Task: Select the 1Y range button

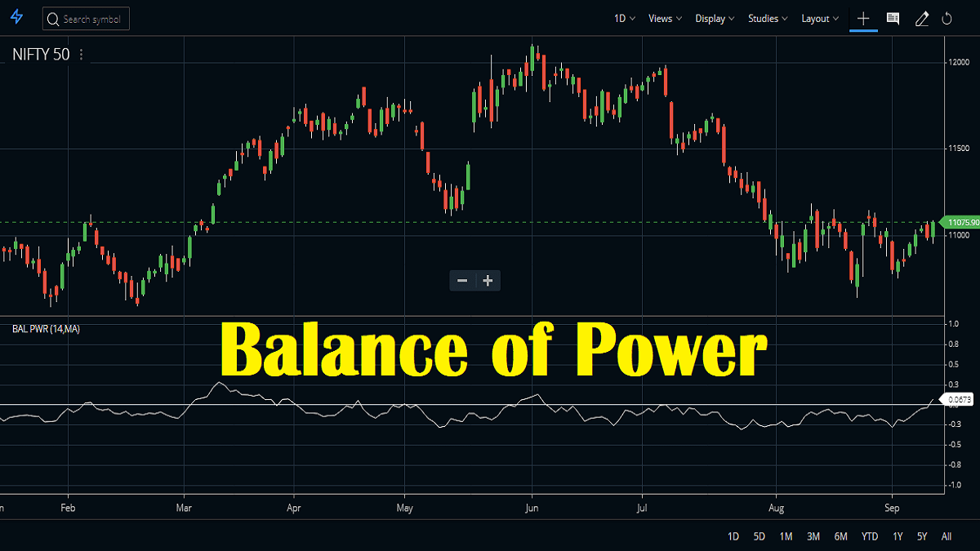Action: (898, 536)
